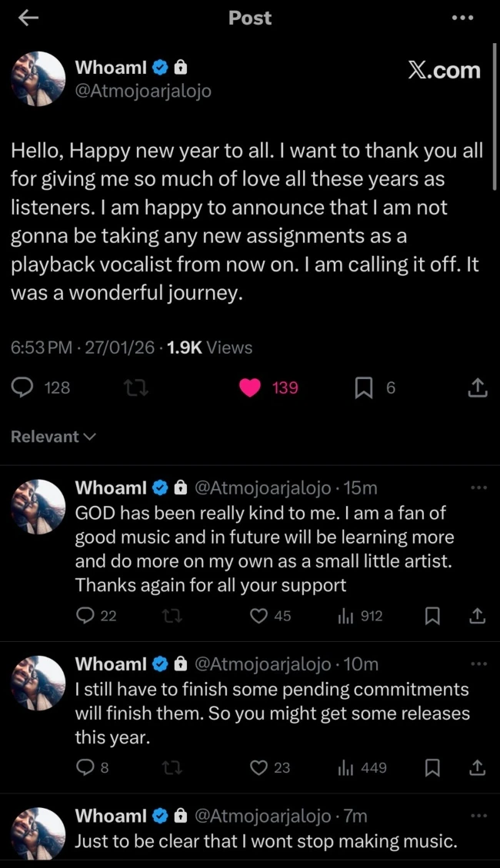Bookmark the main announcement post
Viewport: 500px width, 868px height.
pyautogui.click(x=364, y=387)
